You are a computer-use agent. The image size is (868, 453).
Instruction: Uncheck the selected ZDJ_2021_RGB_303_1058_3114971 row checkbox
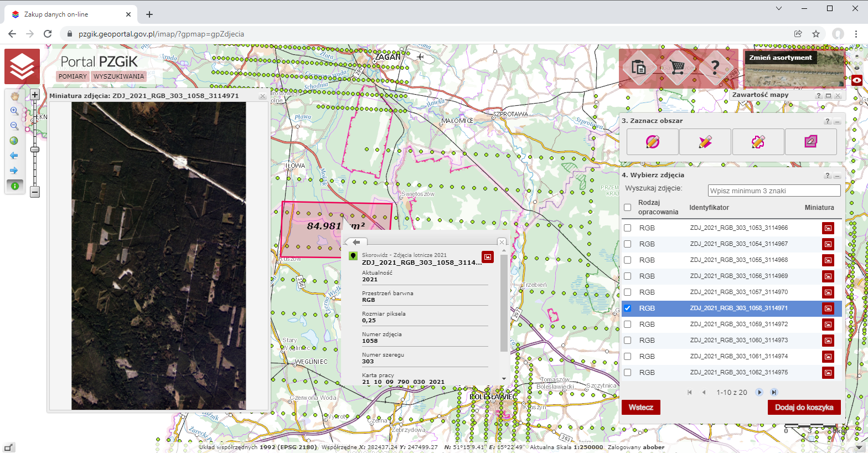(x=627, y=308)
